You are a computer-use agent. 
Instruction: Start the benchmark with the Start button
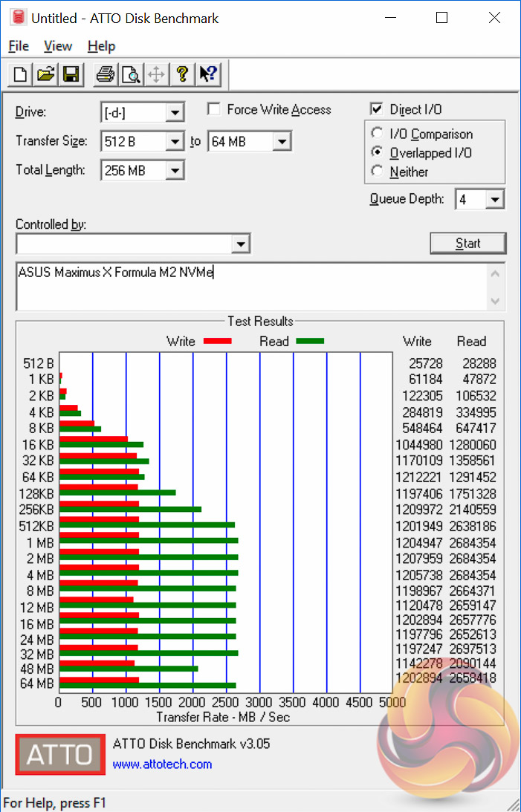pos(467,243)
